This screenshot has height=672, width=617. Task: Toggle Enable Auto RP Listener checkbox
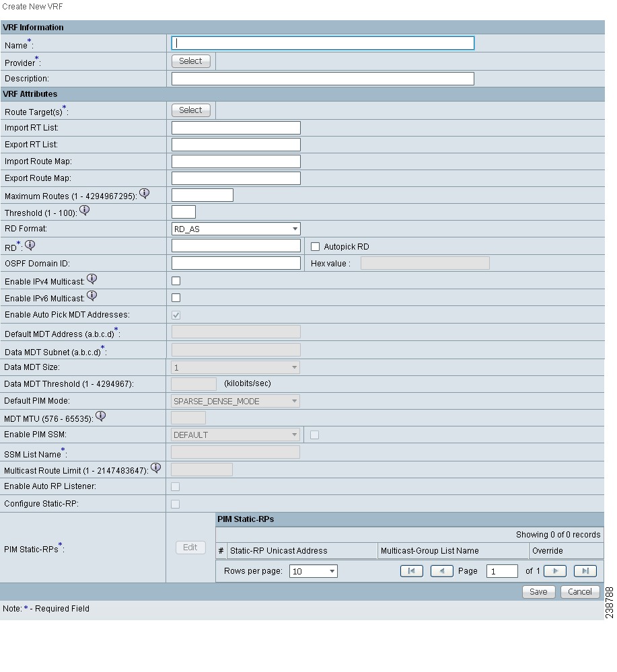pyautogui.click(x=176, y=486)
